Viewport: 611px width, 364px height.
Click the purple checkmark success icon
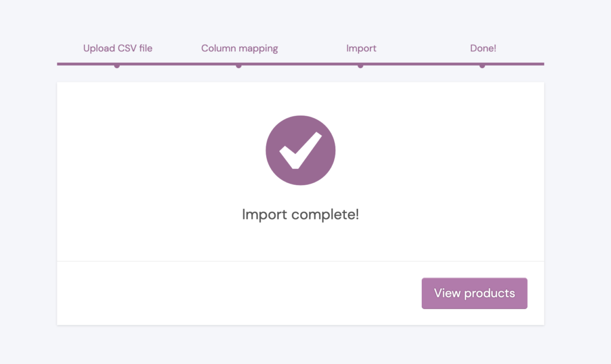click(301, 150)
